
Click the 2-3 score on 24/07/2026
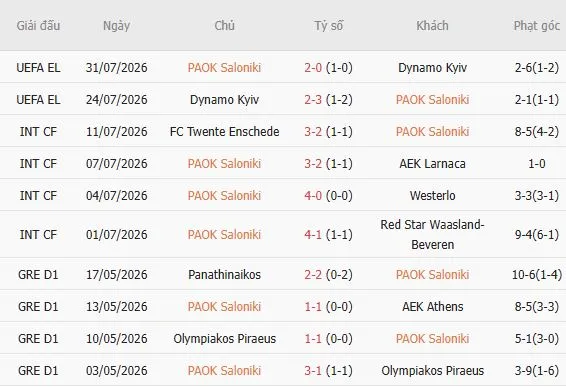(x=313, y=100)
